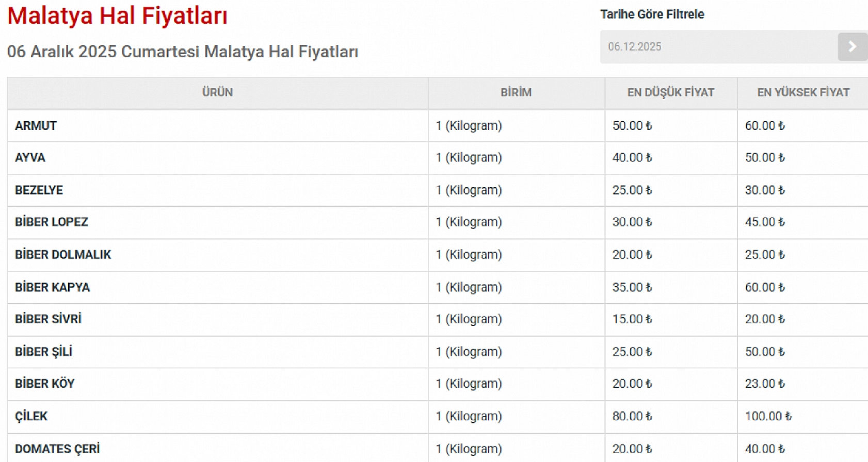Select the ÇİLEK product name
The image size is (868, 462).
click(31, 416)
